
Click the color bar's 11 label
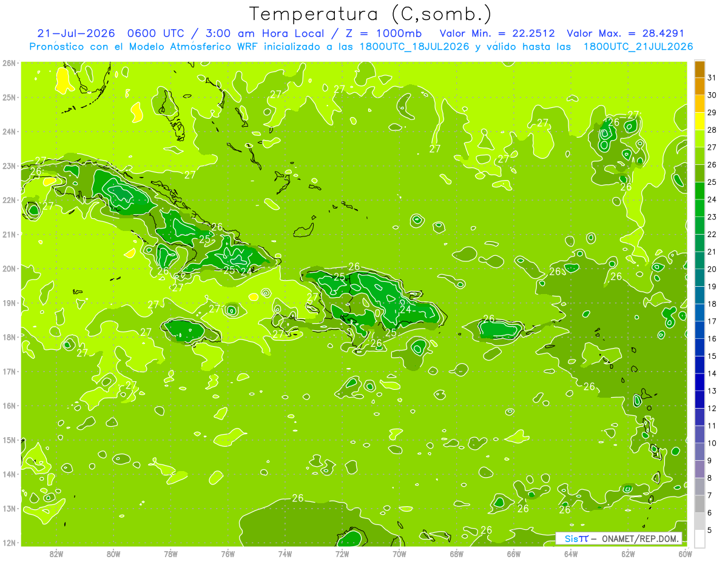[x=712, y=426]
